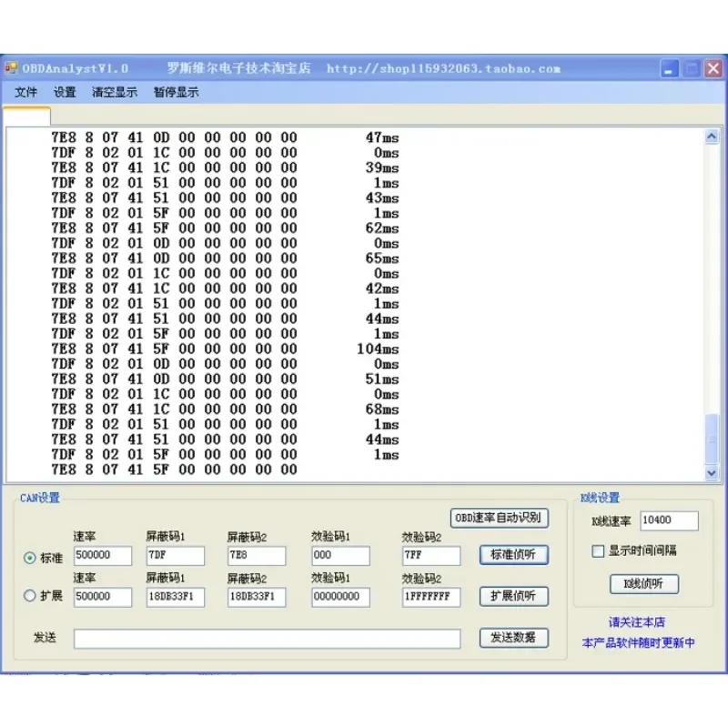This screenshot has height=728, width=728.
Task: Click the log row showing 104ms
Action: tap(225, 349)
